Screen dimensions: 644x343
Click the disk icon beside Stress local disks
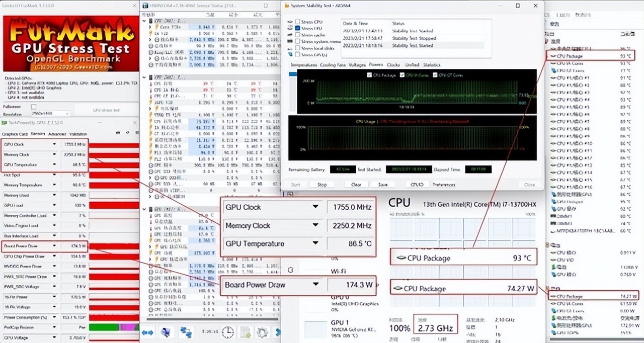(289, 48)
